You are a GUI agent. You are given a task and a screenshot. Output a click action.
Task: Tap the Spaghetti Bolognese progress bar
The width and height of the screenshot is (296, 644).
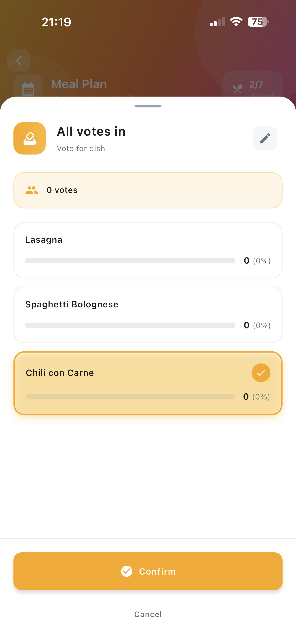pyautogui.click(x=130, y=325)
